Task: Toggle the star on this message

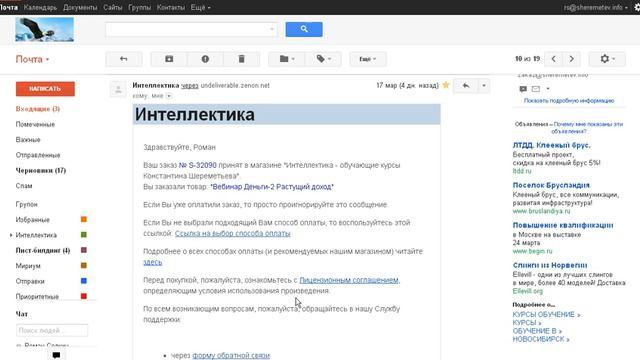Action: coord(446,85)
